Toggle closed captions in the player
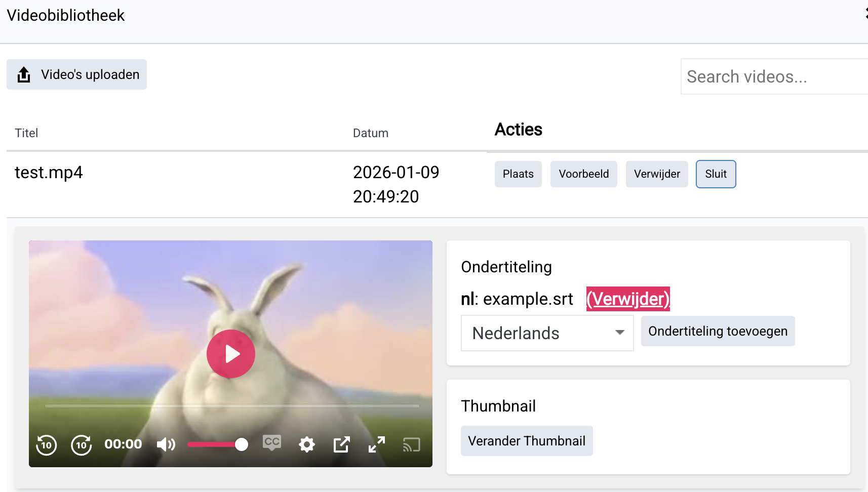The width and height of the screenshot is (868, 492). [272, 443]
